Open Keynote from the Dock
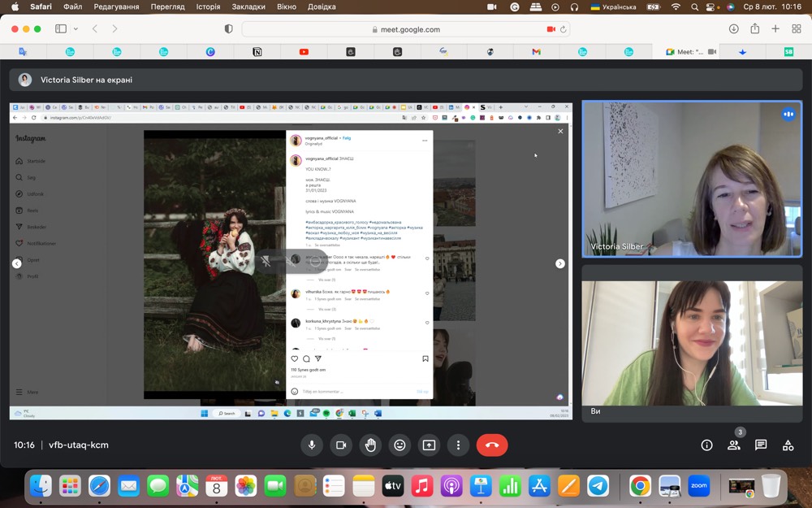This screenshot has width=812, height=508. [x=481, y=486]
